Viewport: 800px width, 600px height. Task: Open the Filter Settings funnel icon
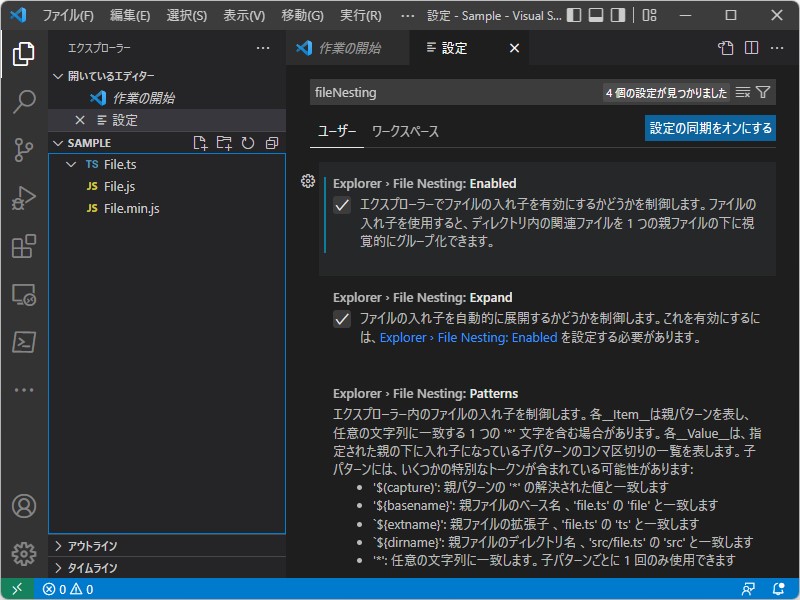tap(765, 91)
